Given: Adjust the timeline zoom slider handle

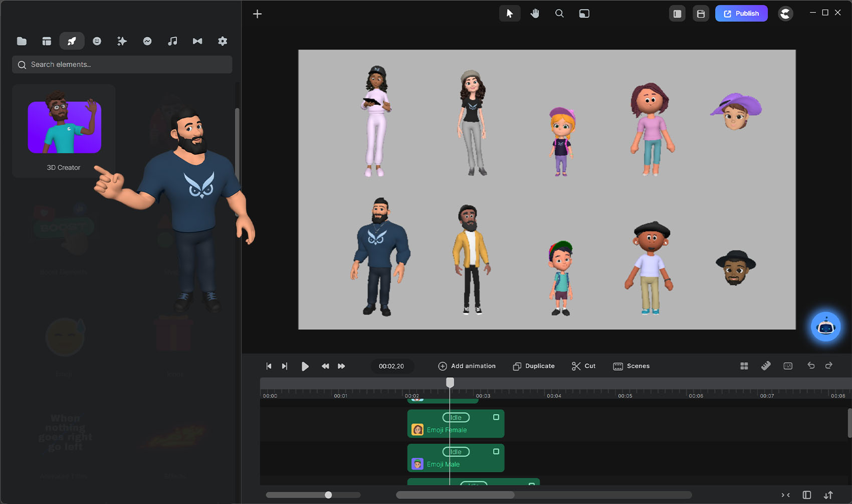Looking at the screenshot, I should [328, 495].
